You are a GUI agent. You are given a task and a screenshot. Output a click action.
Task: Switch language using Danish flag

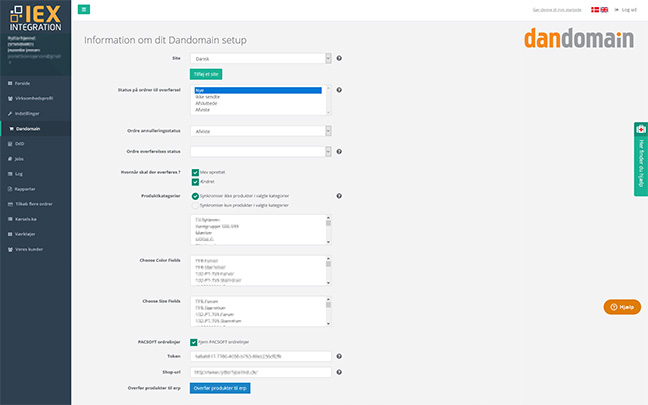595,10
